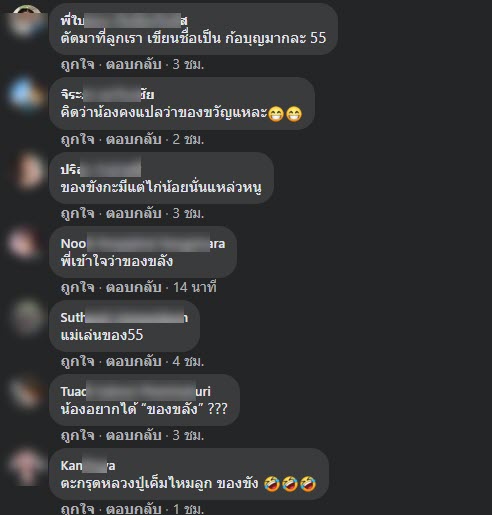Reply to the ไก่น้อยนั่นแหล่วหนู comment

[134, 213]
